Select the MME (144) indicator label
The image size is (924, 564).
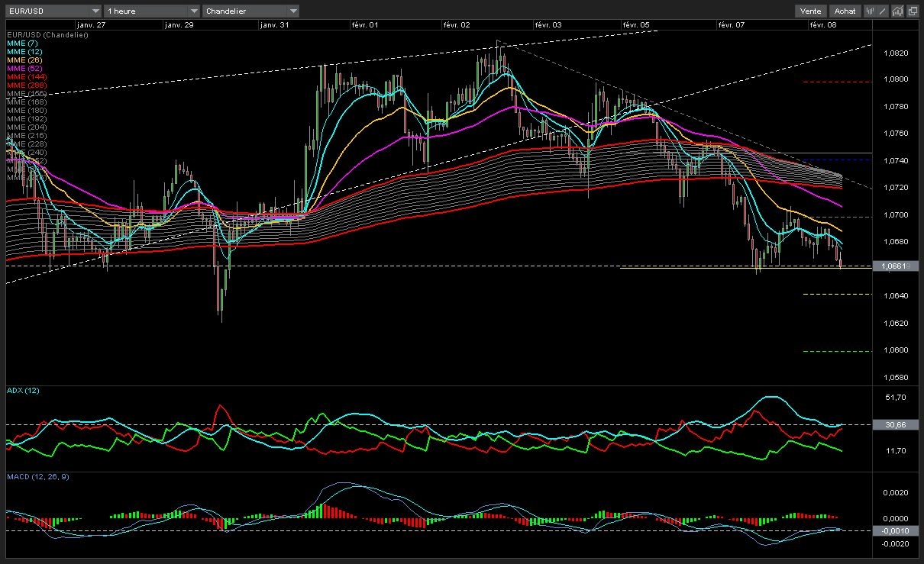tap(26, 77)
